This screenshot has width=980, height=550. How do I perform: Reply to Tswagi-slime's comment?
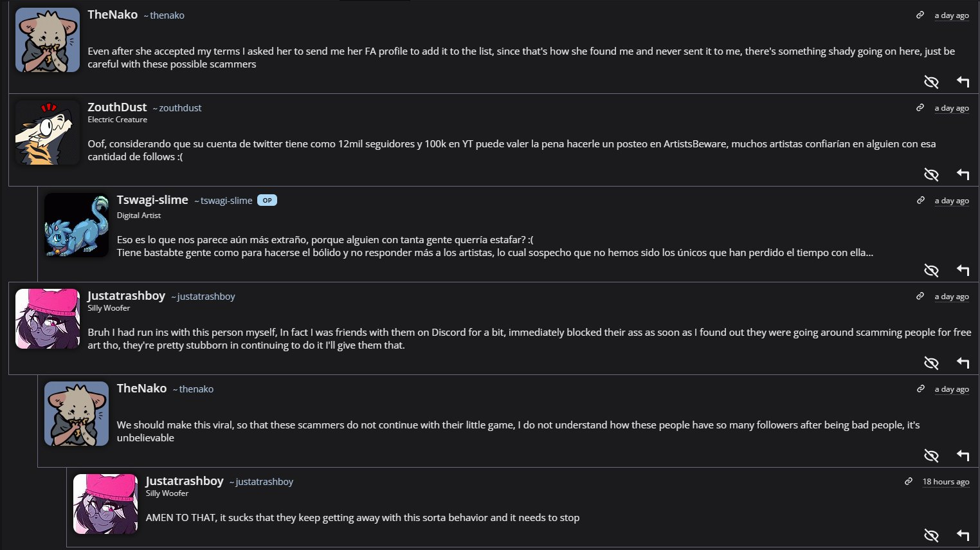(963, 270)
